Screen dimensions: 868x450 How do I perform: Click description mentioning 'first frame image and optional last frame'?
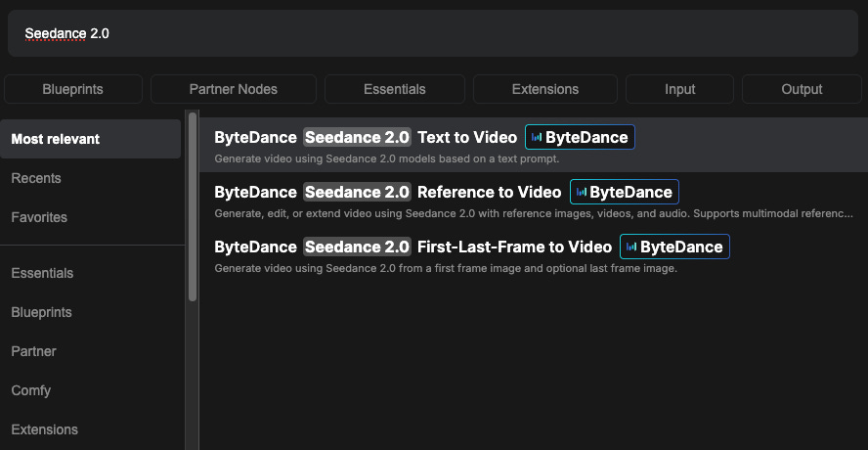(446, 269)
